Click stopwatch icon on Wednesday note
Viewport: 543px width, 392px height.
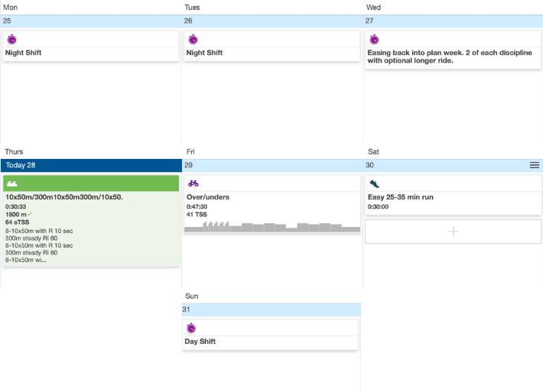coord(375,39)
